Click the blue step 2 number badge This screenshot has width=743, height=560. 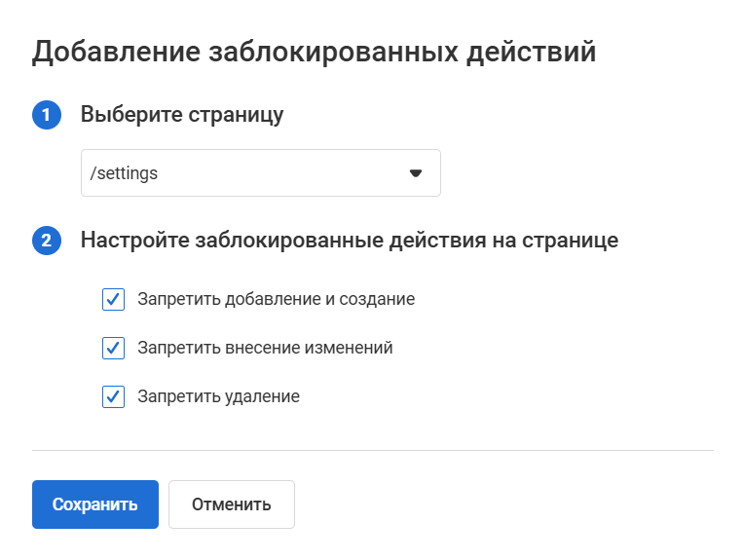[x=46, y=240]
